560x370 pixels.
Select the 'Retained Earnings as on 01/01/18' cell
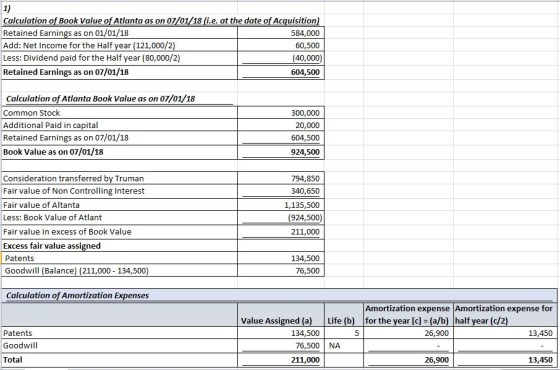pyautogui.click(x=120, y=33)
